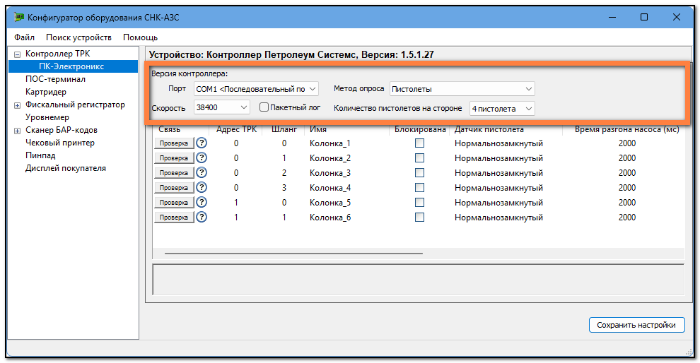Click Проверка button for Колонка_2

click(174, 158)
